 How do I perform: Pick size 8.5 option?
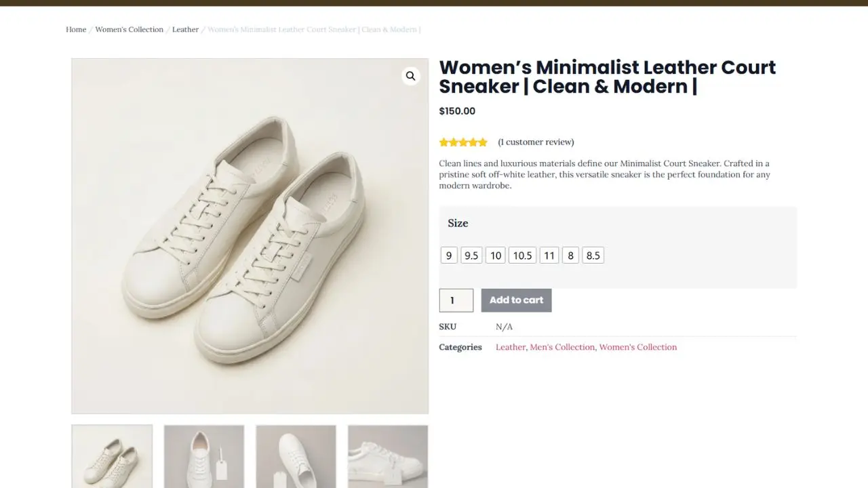[x=593, y=256]
